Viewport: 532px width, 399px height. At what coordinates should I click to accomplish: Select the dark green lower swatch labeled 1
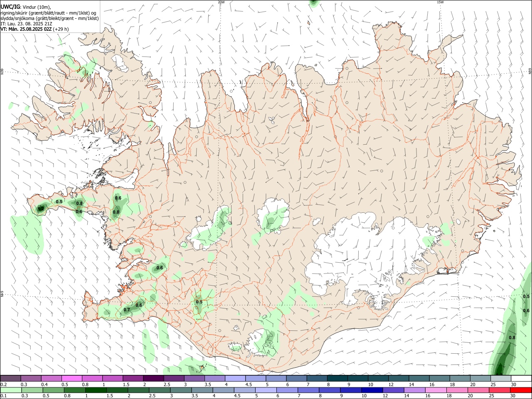pos(96,390)
